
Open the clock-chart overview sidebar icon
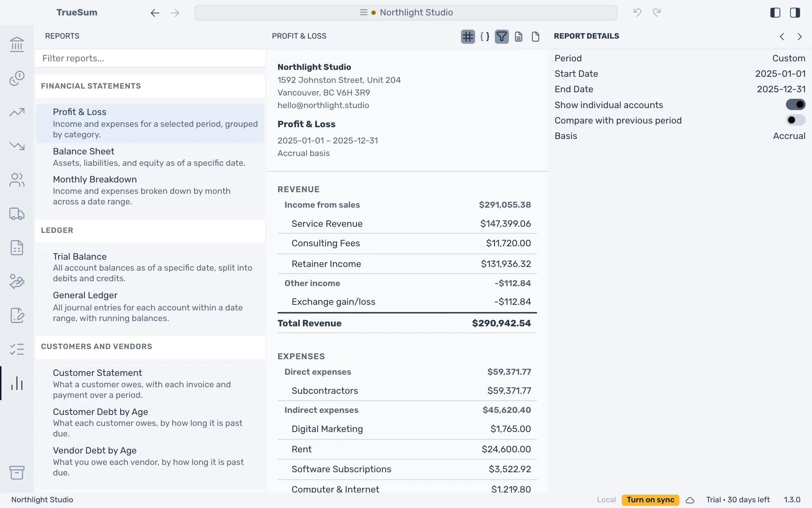(17, 78)
